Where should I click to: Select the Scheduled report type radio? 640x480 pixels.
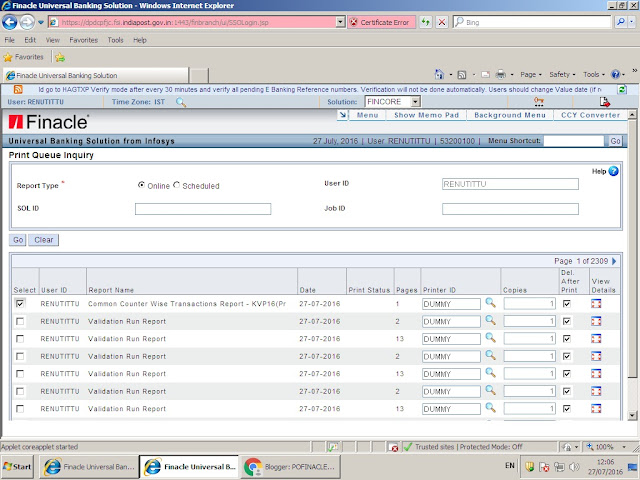[x=176, y=185]
